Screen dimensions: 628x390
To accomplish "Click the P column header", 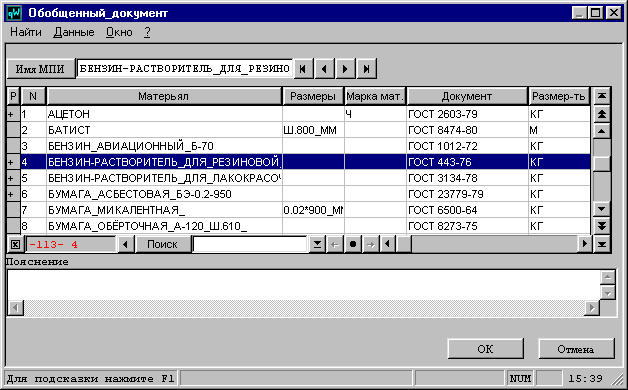I will coord(13,96).
